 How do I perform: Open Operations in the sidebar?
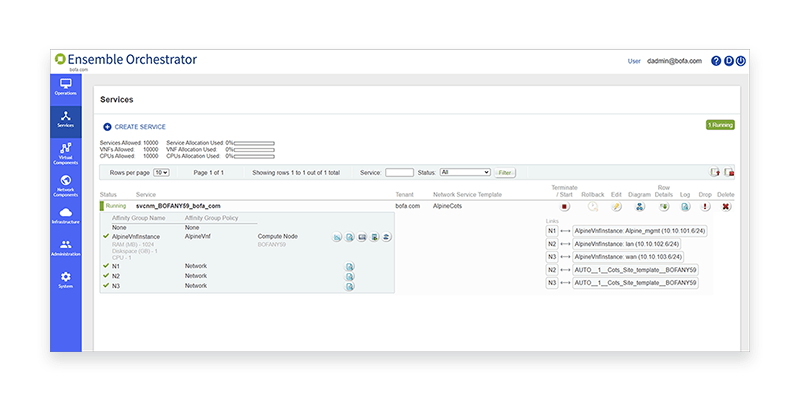(x=65, y=87)
